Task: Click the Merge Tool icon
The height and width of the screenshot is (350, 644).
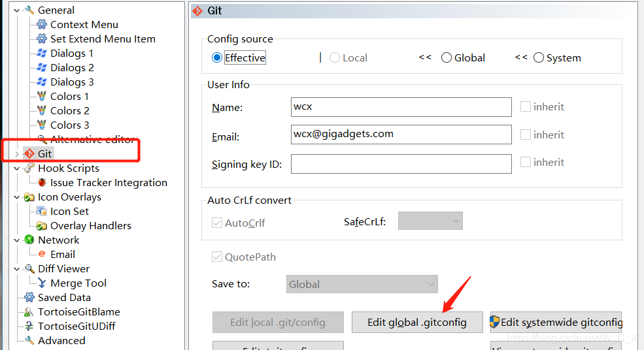Action: (41, 283)
